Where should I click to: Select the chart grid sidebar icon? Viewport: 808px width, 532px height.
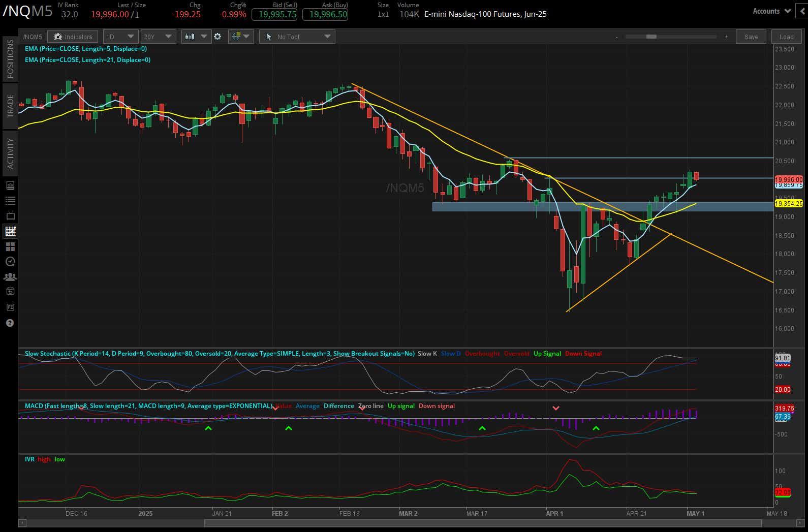pos(10,231)
